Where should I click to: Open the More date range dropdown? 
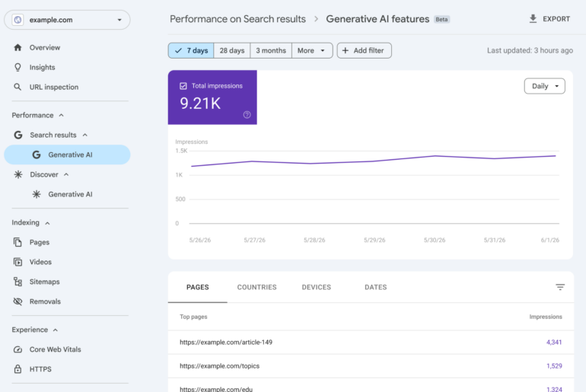(312, 50)
